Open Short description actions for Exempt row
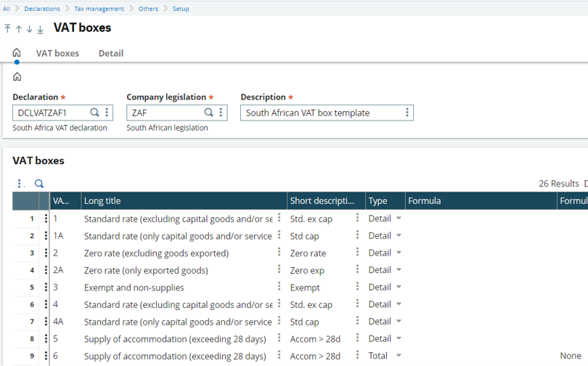588x366 pixels. point(357,287)
